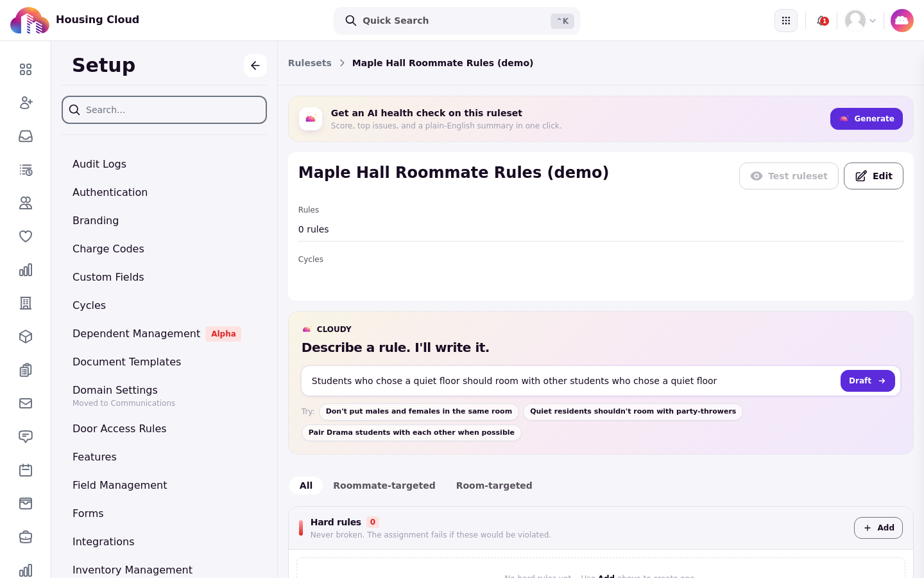
Task: Click the calendar sidebar icon
Action: click(26, 470)
